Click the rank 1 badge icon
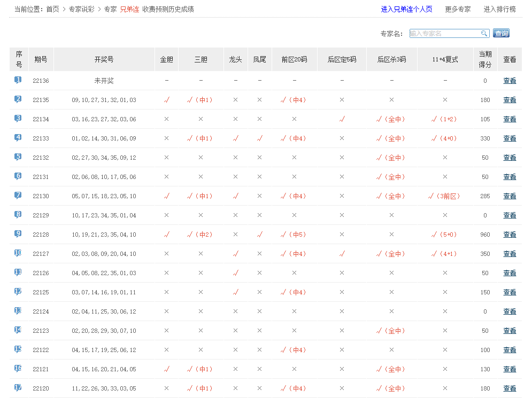Screen dimensions: 532x398 click(x=18, y=80)
